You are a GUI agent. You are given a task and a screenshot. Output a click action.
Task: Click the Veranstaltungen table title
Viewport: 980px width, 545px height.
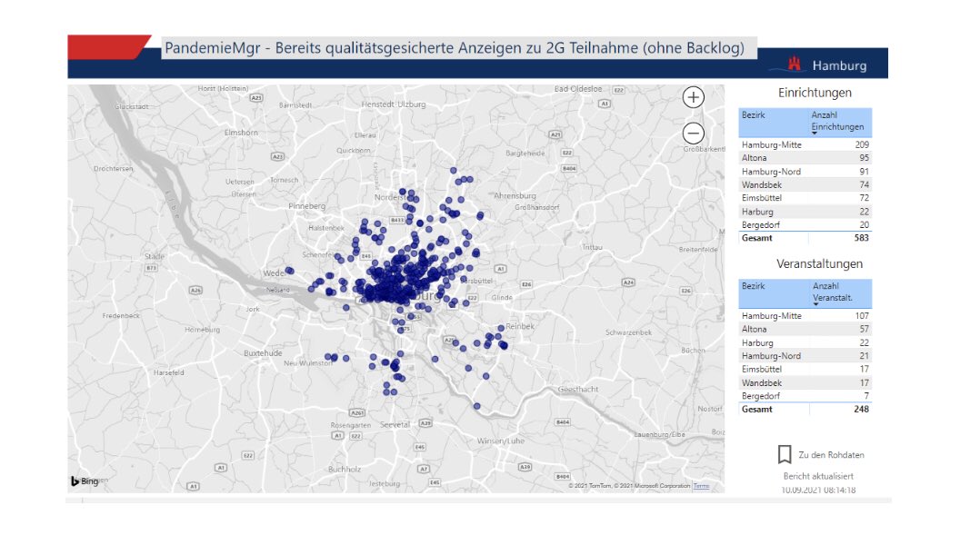tap(819, 264)
